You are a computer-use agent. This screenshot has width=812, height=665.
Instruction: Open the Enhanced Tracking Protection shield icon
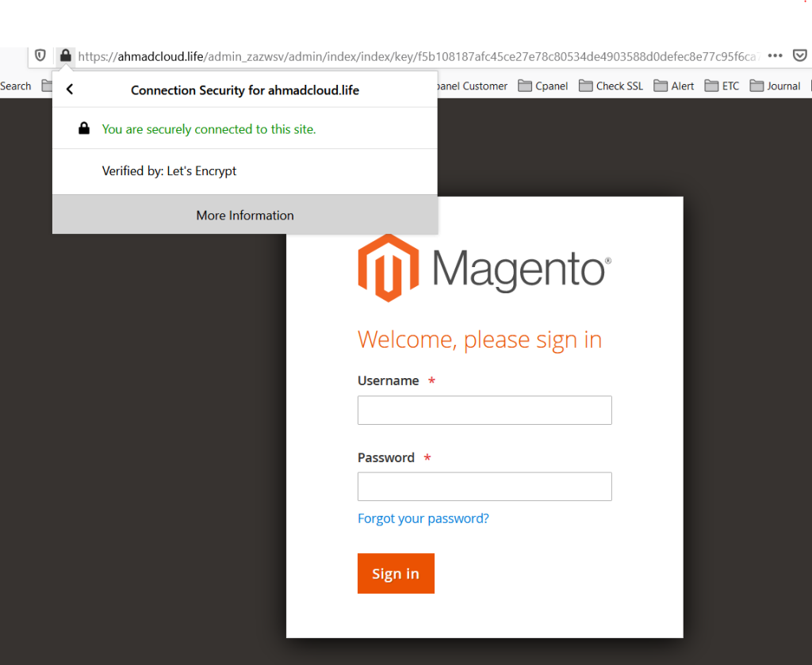[40, 55]
